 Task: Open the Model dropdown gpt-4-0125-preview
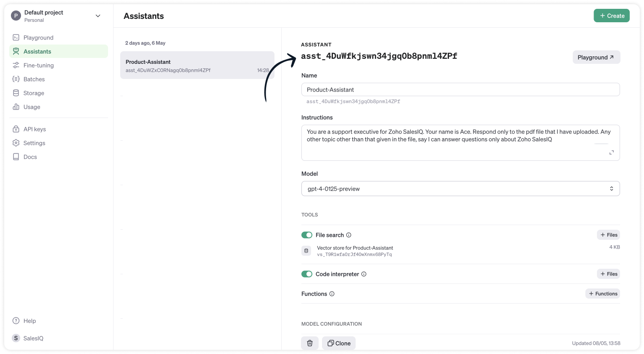tap(461, 189)
